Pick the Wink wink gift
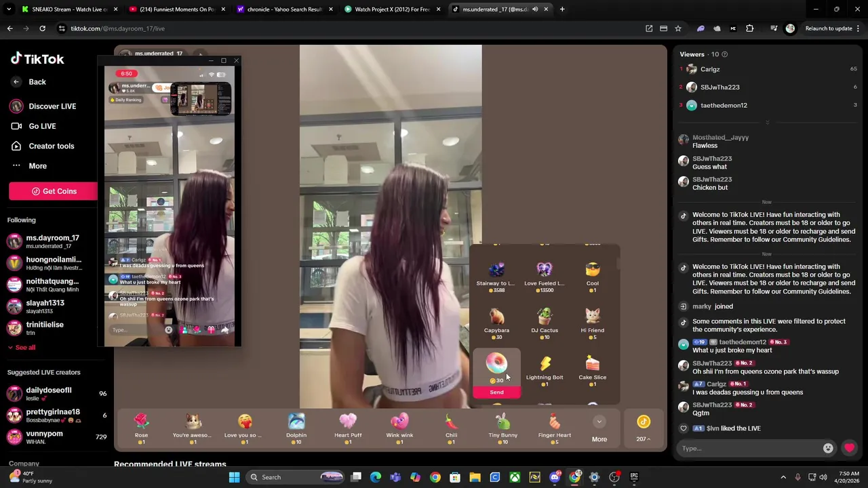Screen dimensions: 868x488 point(399,428)
